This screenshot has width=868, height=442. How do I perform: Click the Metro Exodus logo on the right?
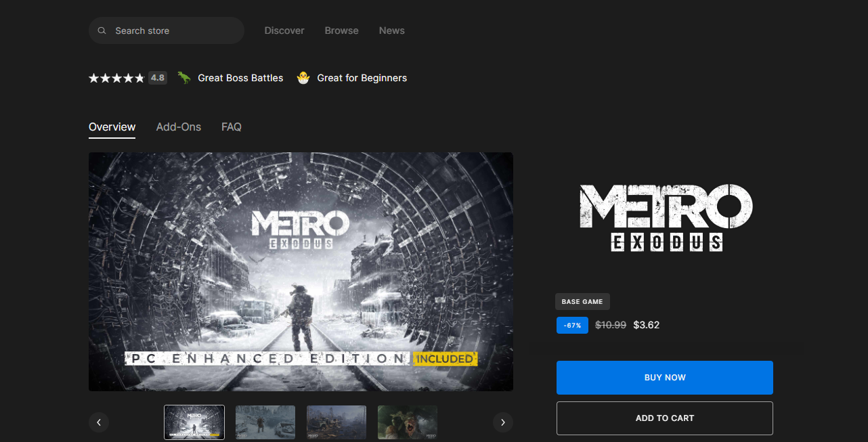[x=666, y=218]
